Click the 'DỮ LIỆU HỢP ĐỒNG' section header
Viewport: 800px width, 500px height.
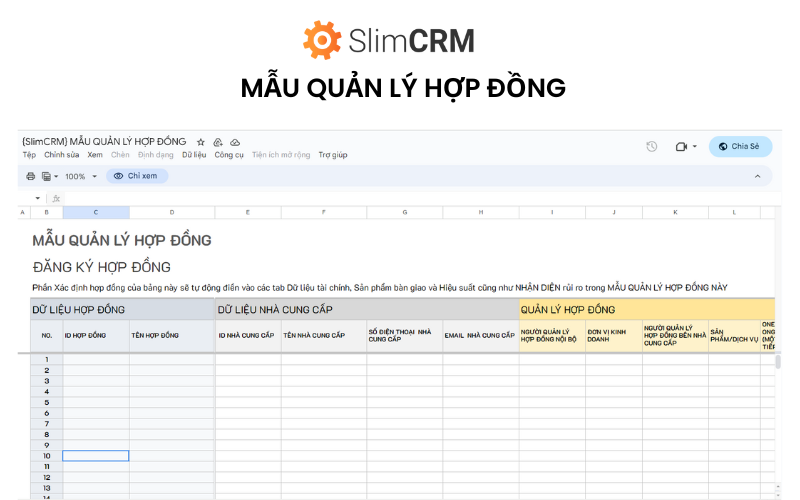(122, 310)
